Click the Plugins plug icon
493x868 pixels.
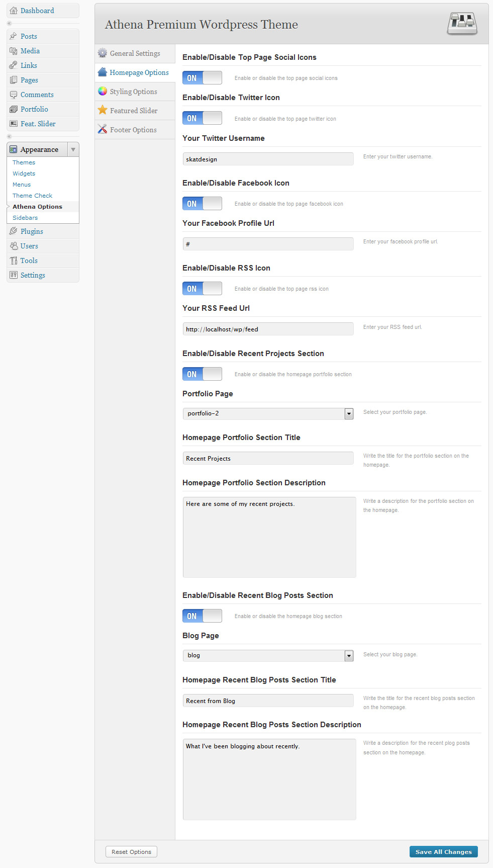pos(14,231)
